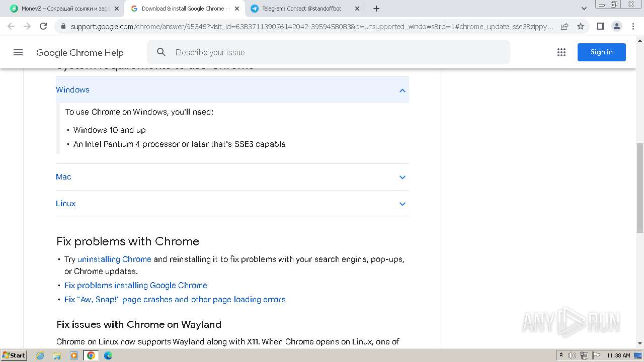Screen dimensions: 644x362
Task: Open the Chrome profile avatar
Action: coord(616,26)
